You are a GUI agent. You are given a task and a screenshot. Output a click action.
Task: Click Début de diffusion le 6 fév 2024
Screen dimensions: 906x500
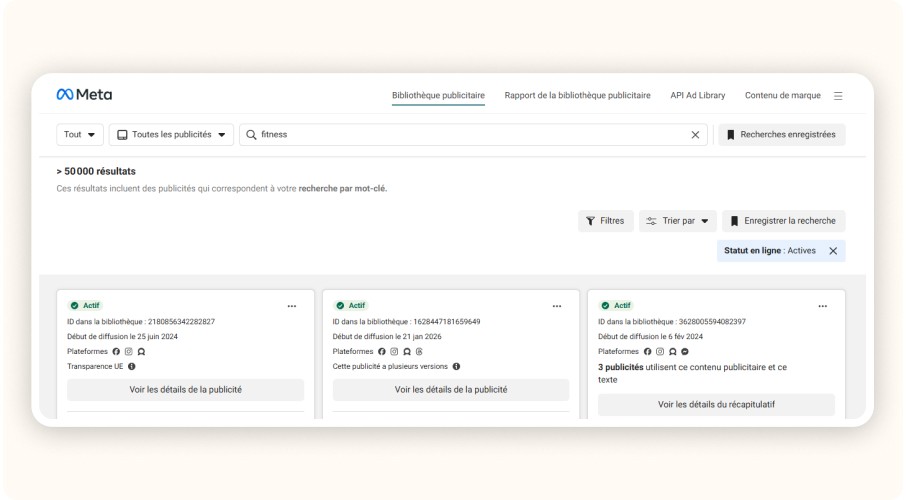pyautogui.click(x=651, y=336)
